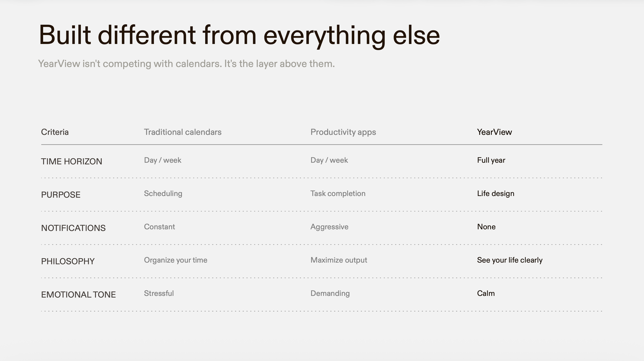Select the Traditional calendars column header
The height and width of the screenshot is (361, 644).
(183, 132)
